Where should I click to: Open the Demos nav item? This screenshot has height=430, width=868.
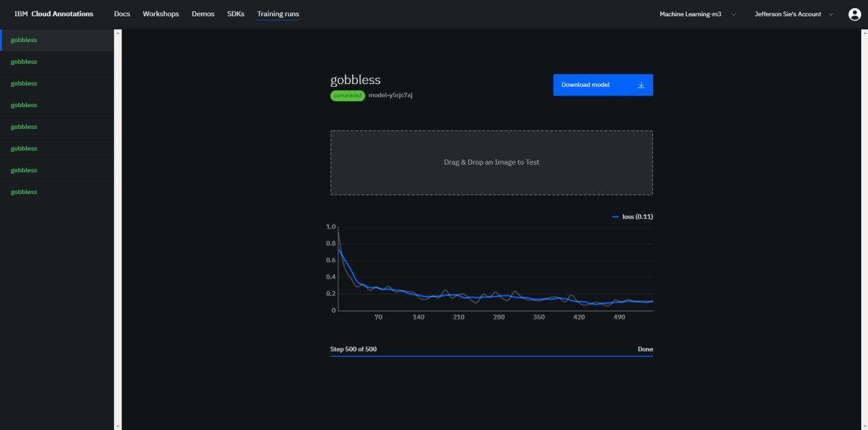(203, 14)
